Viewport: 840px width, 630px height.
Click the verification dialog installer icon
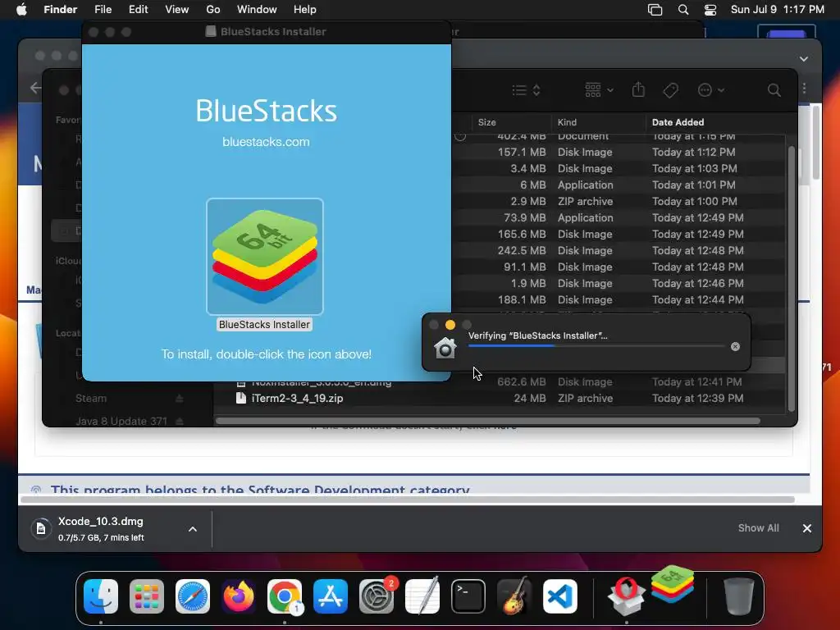click(x=445, y=348)
